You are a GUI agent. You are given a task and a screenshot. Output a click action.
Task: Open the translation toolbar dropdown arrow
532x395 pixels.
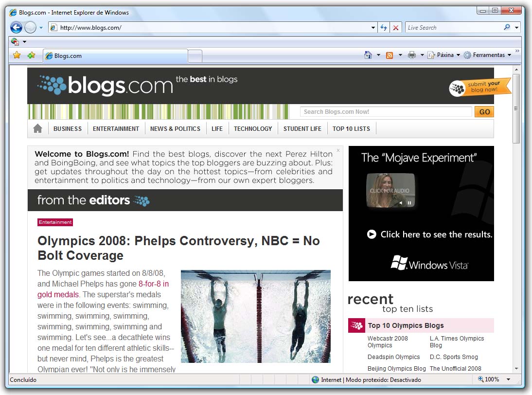click(x=24, y=42)
